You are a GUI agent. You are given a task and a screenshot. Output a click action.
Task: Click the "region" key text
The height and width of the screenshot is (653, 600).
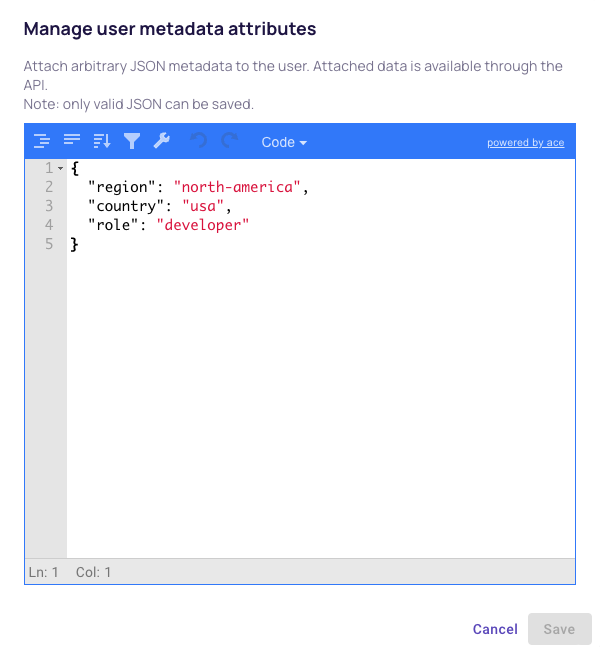pyautogui.click(x=122, y=187)
